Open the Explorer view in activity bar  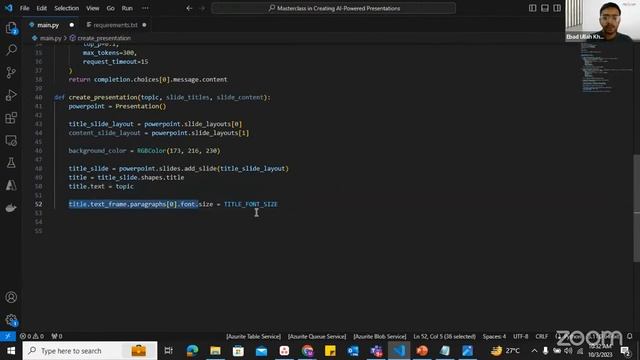[11, 28]
